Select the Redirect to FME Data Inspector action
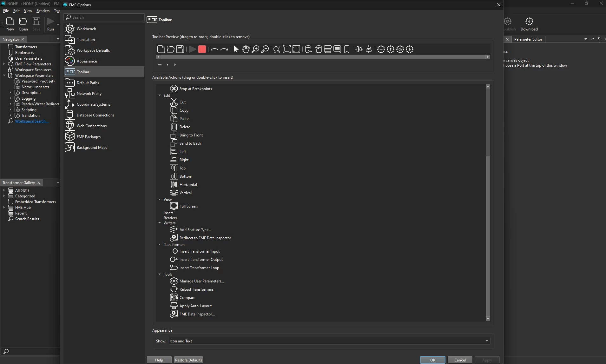This screenshot has width=606, height=364. point(205,238)
